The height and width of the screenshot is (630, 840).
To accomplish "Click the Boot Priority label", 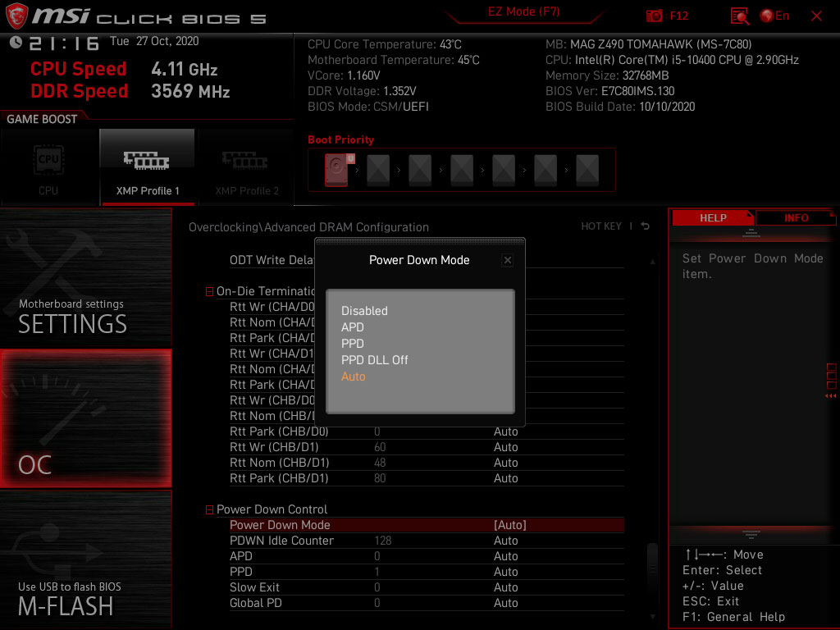I will tap(340, 139).
